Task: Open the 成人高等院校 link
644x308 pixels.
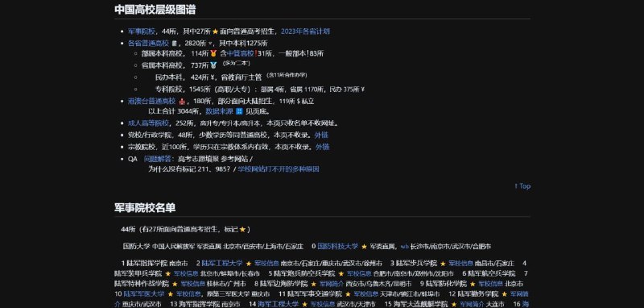Action: pos(148,123)
